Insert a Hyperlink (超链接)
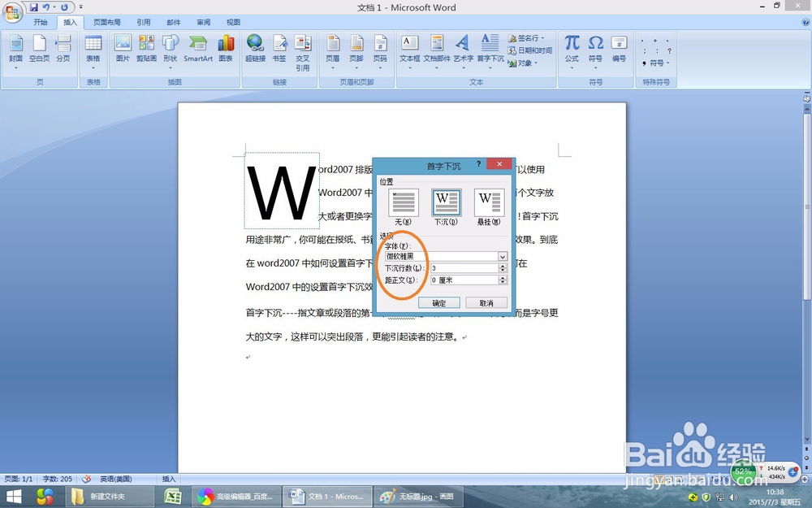The width and height of the screenshot is (812, 508). (255, 50)
